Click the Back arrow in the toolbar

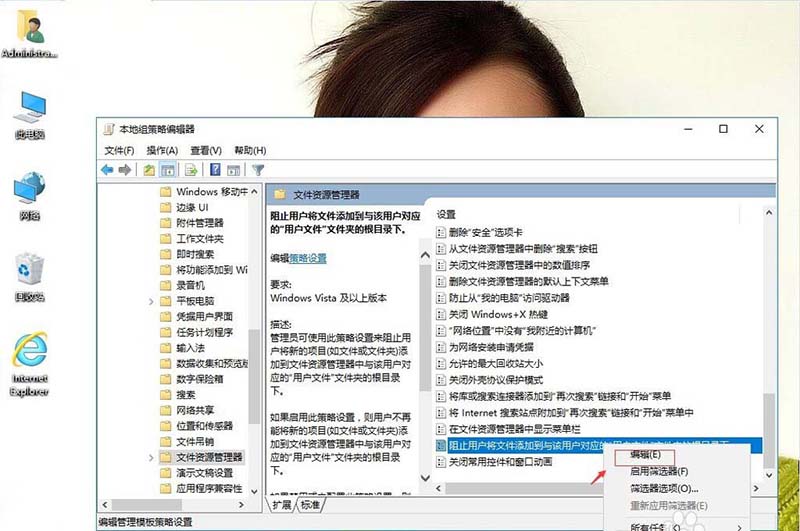tap(107, 170)
